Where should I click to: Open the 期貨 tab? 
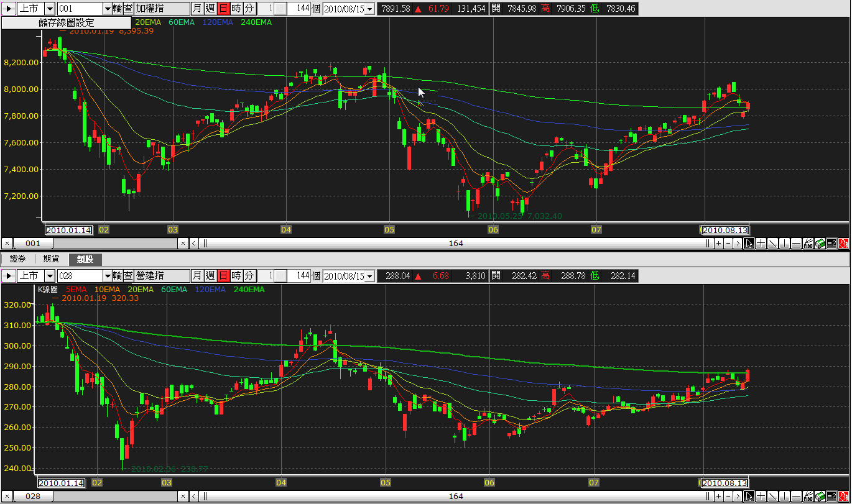click(x=51, y=259)
